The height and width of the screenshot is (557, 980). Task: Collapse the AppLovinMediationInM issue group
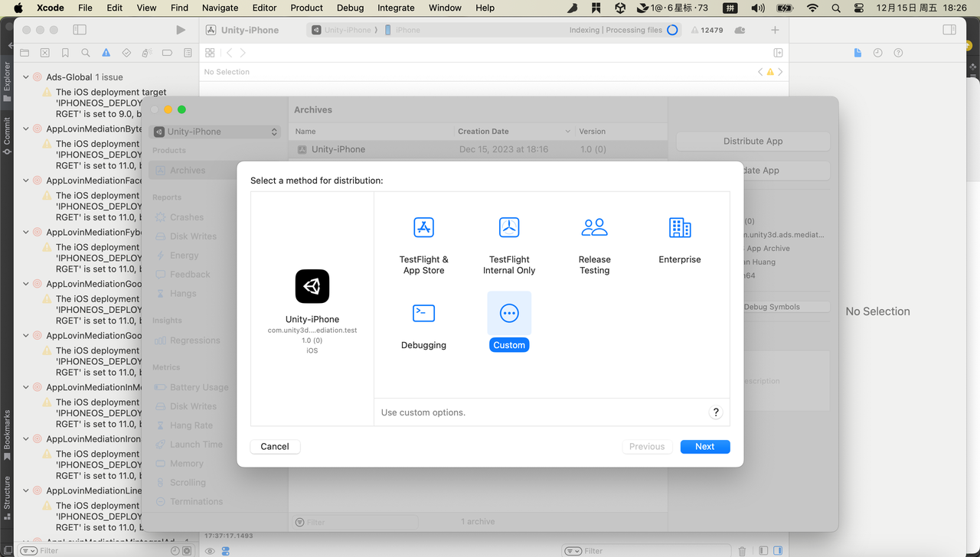(25, 387)
